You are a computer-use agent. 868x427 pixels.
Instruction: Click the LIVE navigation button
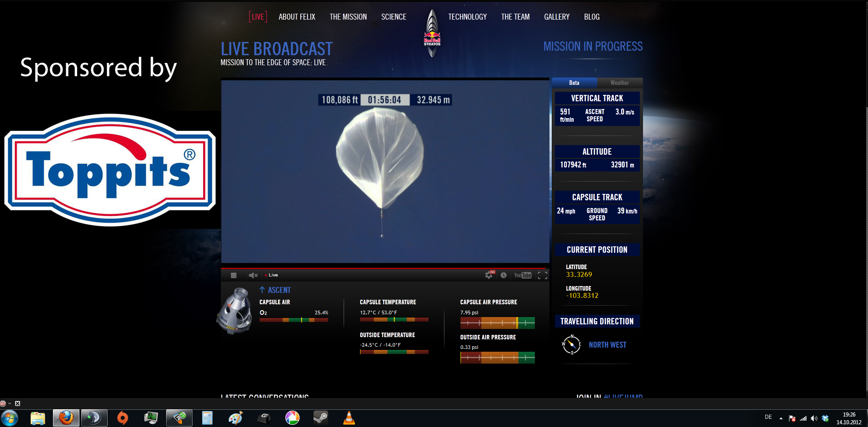coord(258,17)
